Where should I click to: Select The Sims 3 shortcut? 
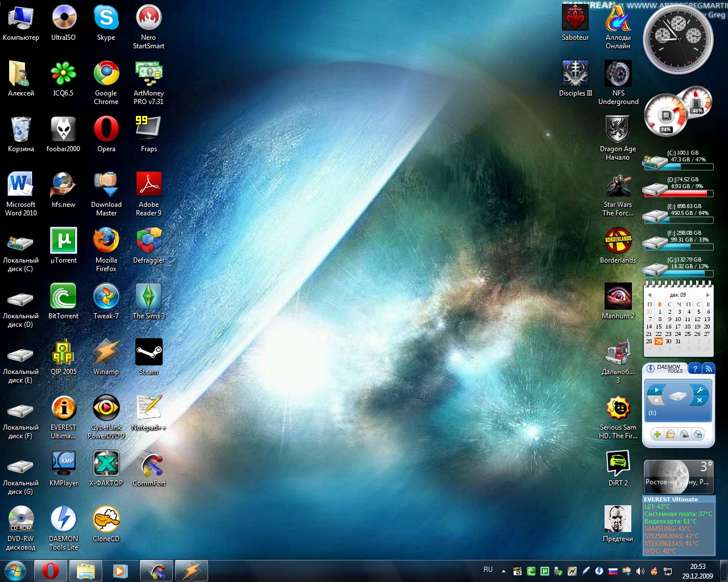click(148, 301)
